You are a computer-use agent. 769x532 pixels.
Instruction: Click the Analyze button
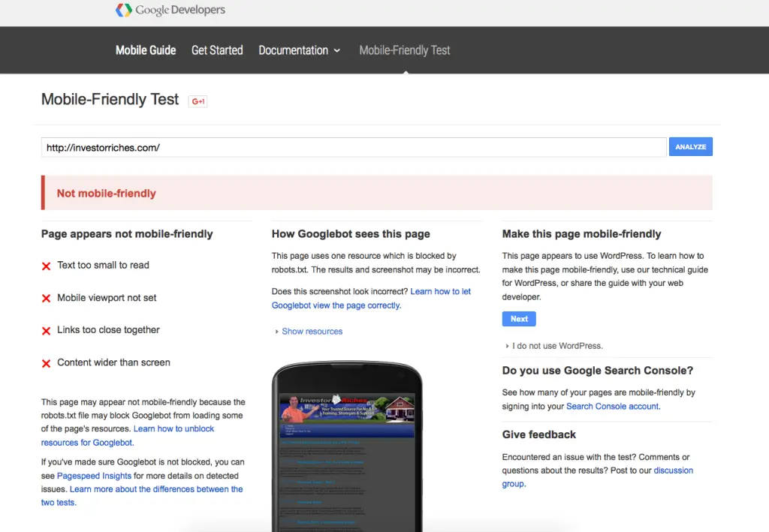coord(691,147)
